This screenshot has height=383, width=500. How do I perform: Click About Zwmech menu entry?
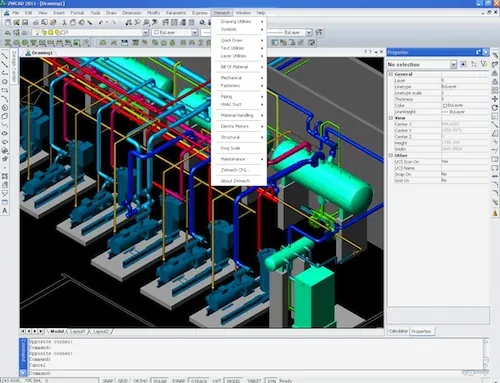235,181
